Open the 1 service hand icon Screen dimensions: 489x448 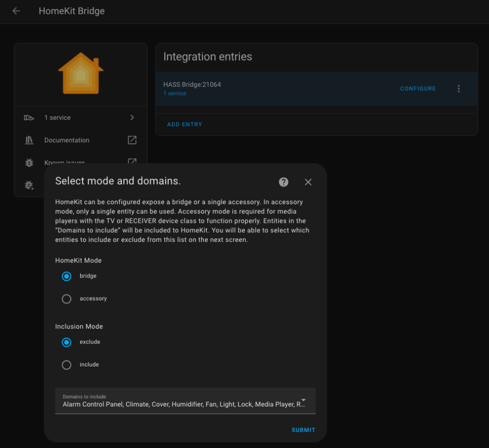(x=29, y=117)
